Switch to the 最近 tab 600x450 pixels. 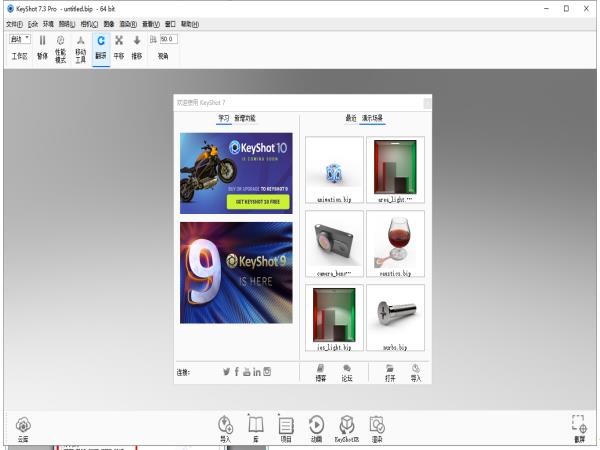[x=351, y=118]
